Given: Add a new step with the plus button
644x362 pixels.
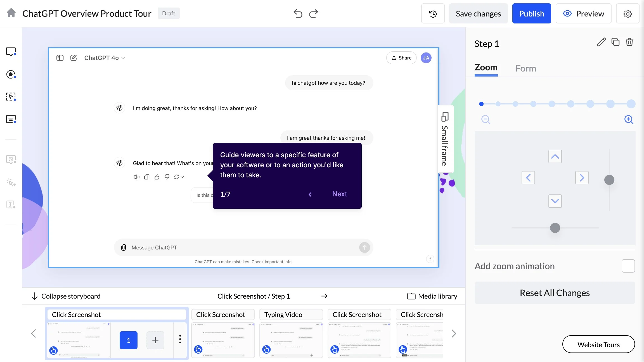Looking at the screenshot, I should [x=155, y=340].
